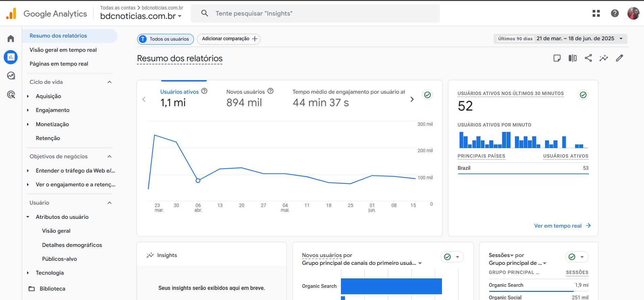
Task: Select Visão geral em tempo real
Action: [63, 50]
